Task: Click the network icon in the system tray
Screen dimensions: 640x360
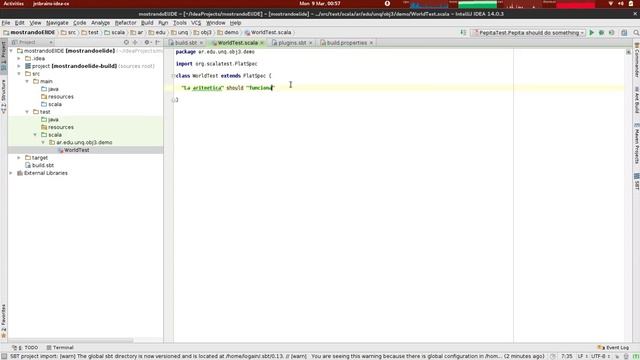Action: (x=611, y=4)
